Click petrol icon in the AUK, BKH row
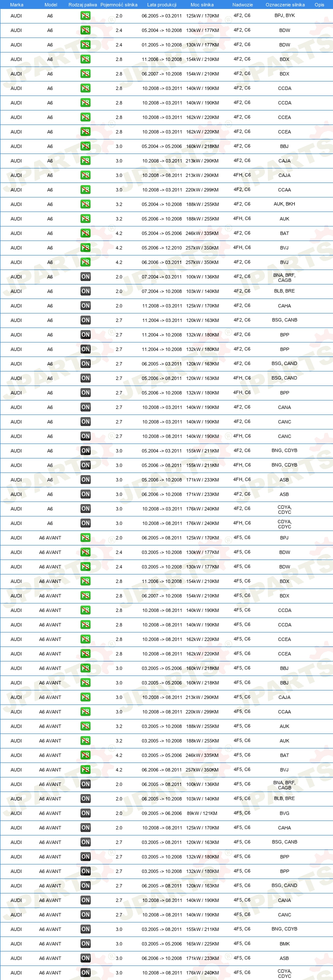333x980 pixels. point(86,204)
